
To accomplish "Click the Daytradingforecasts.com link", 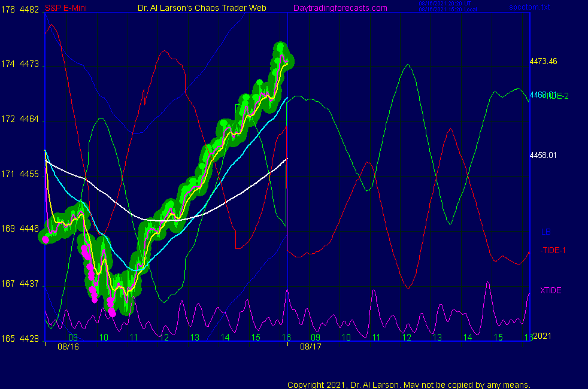I will coord(340,8).
